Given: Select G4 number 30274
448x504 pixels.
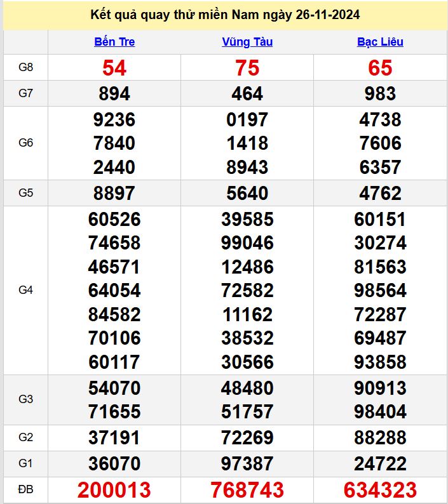Looking at the screenshot, I should coord(380,242).
